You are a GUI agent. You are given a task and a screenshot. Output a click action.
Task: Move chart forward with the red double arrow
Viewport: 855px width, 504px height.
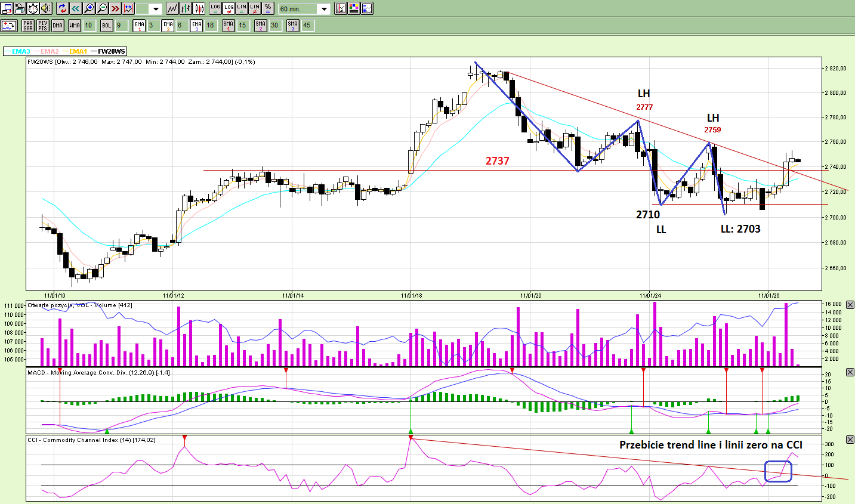pyautogui.click(x=115, y=8)
